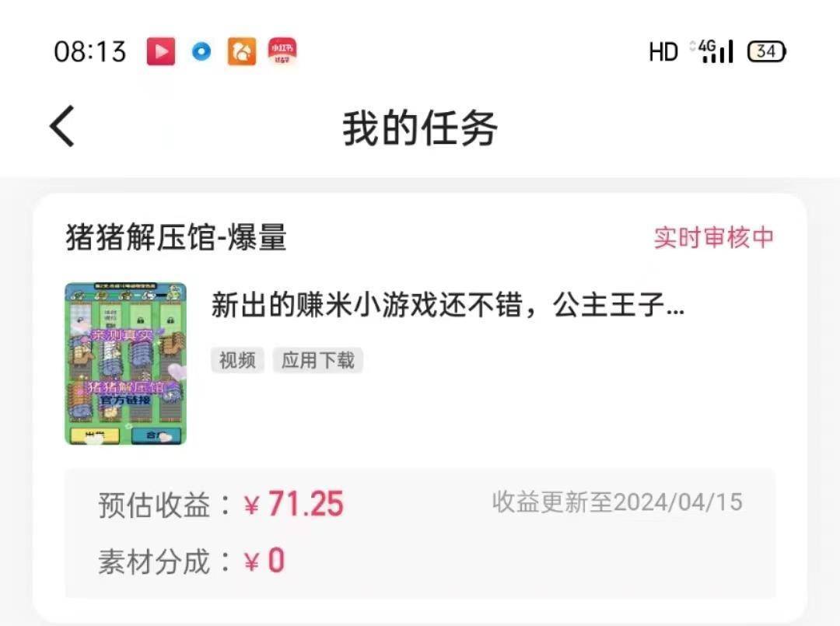The image size is (840, 626).
Task: Expand the truncated post title 新出的赚米小游戏
Action: click(x=448, y=305)
